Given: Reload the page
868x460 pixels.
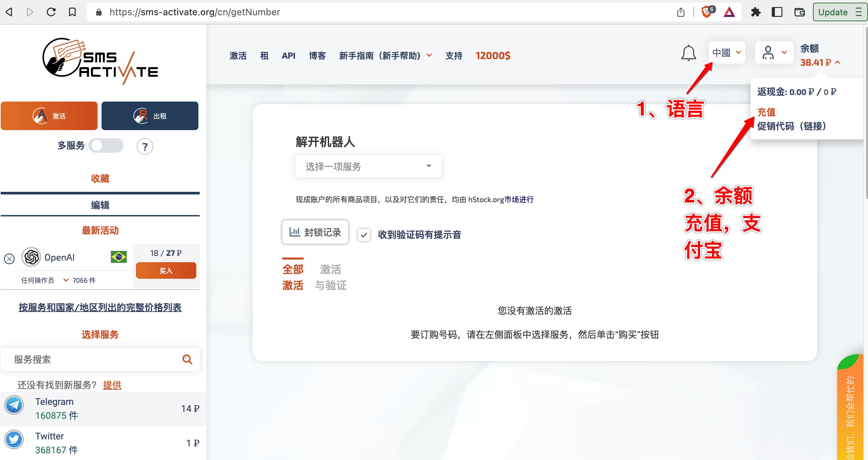Looking at the screenshot, I should [51, 12].
